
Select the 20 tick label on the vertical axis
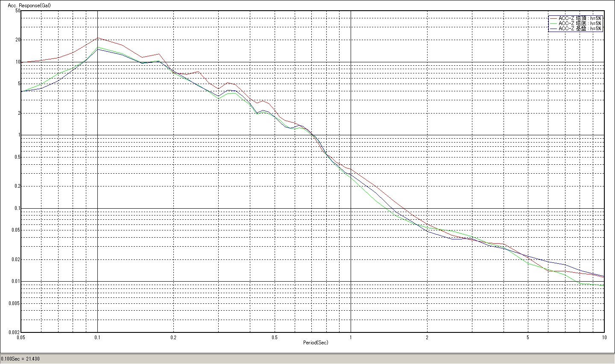[x=18, y=40]
